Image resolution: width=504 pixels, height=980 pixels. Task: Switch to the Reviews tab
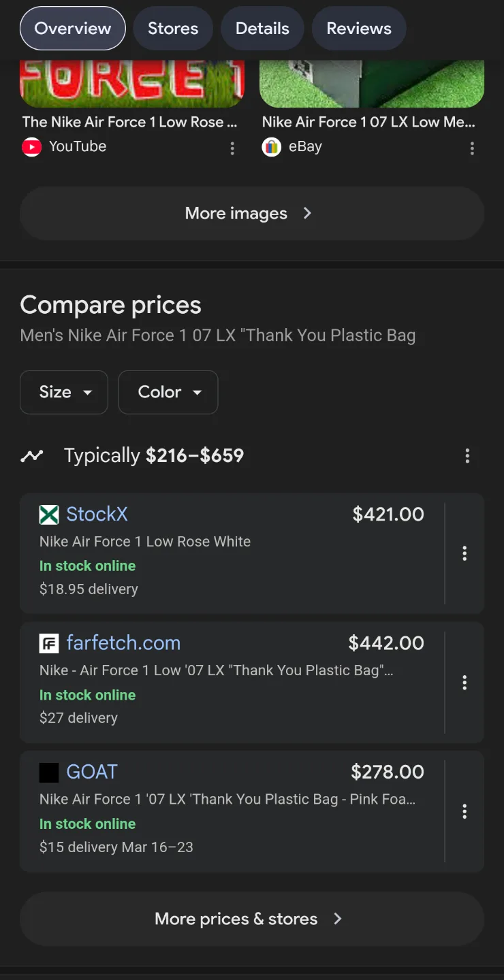(359, 29)
